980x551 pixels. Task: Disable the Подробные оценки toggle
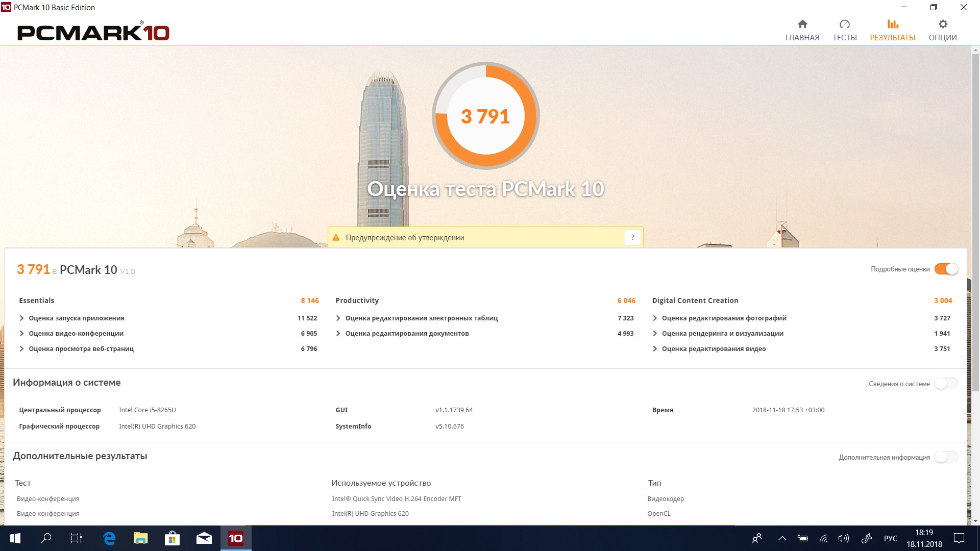tap(946, 269)
